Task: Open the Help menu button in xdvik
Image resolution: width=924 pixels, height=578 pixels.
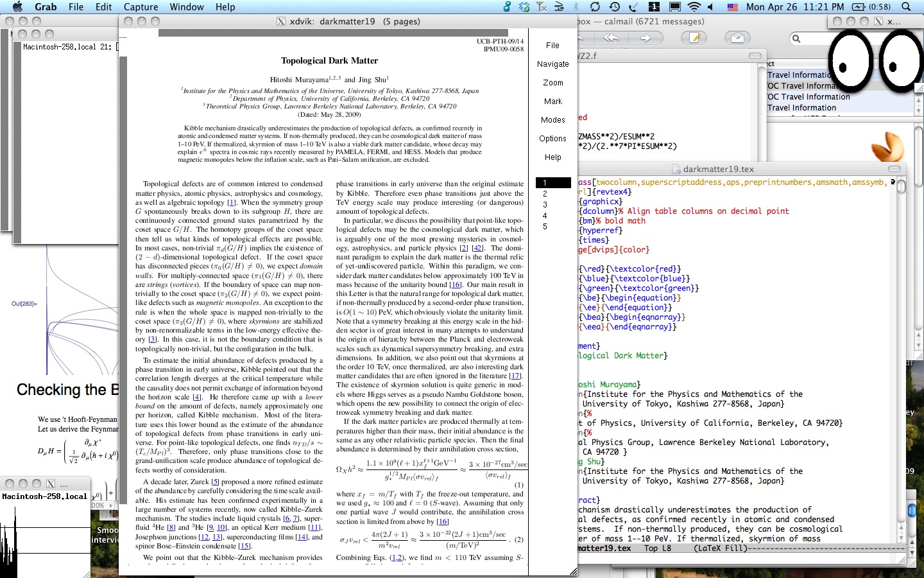Action: tap(552, 157)
